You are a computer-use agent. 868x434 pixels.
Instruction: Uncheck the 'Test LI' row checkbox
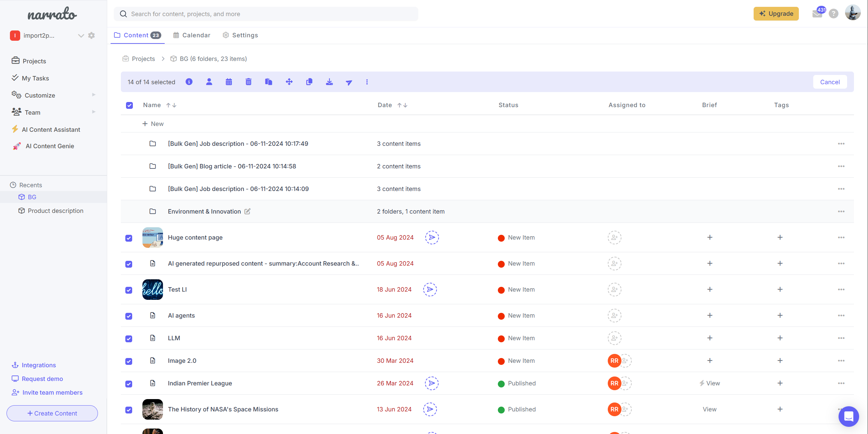point(129,290)
